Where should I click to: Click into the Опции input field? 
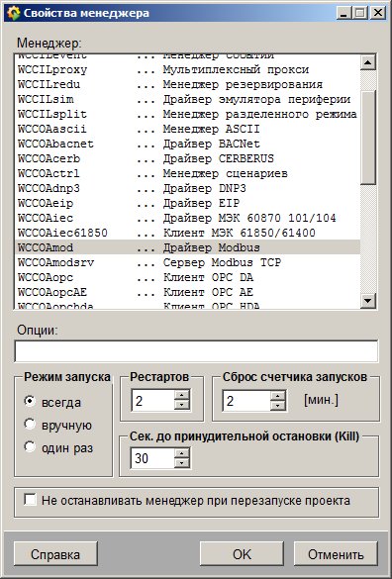tap(196, 351)
